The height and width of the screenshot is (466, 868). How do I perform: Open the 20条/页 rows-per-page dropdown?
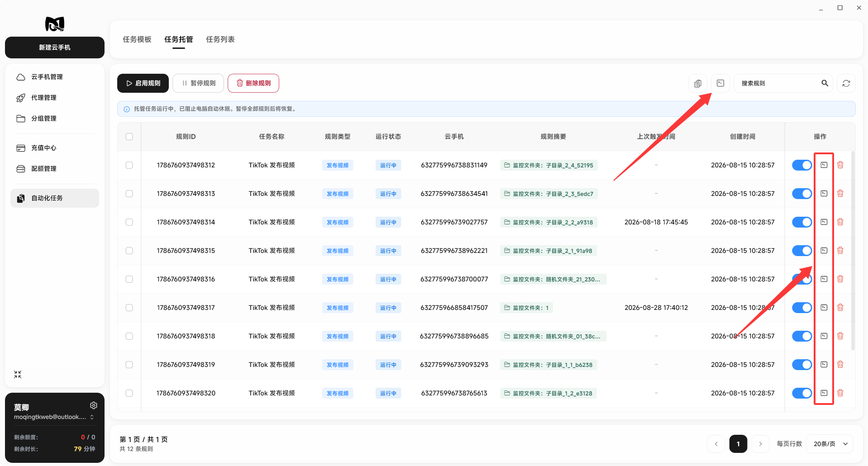(830, 444)
